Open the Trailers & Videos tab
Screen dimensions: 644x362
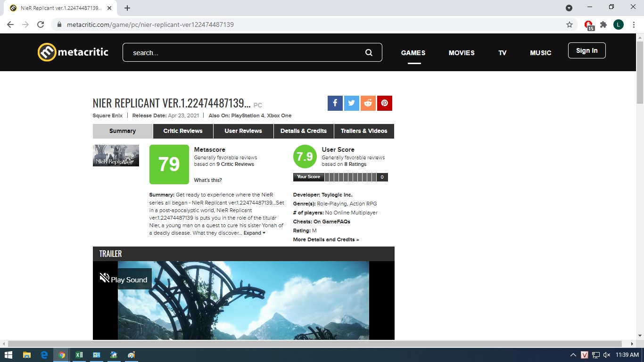tap(364, 131)
